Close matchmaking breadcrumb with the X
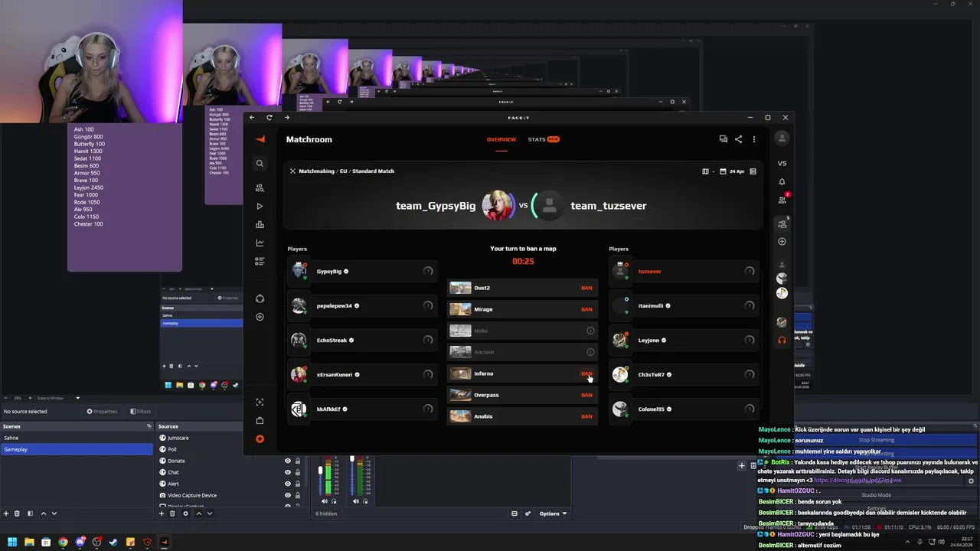 tap(292, 171)
